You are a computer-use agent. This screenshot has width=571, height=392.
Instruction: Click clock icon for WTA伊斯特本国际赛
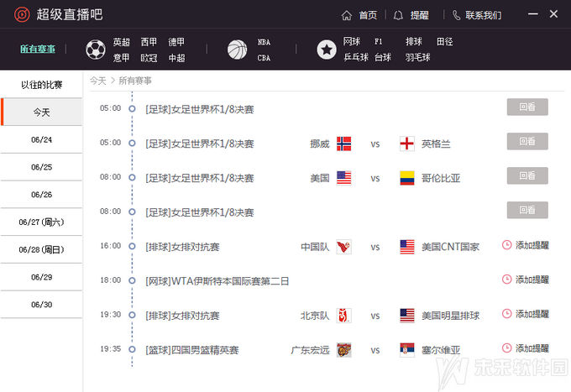tap(506, 280)
